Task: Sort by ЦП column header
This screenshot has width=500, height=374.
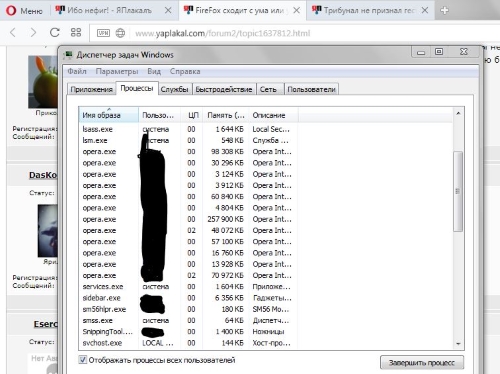Action: point(191,115)
